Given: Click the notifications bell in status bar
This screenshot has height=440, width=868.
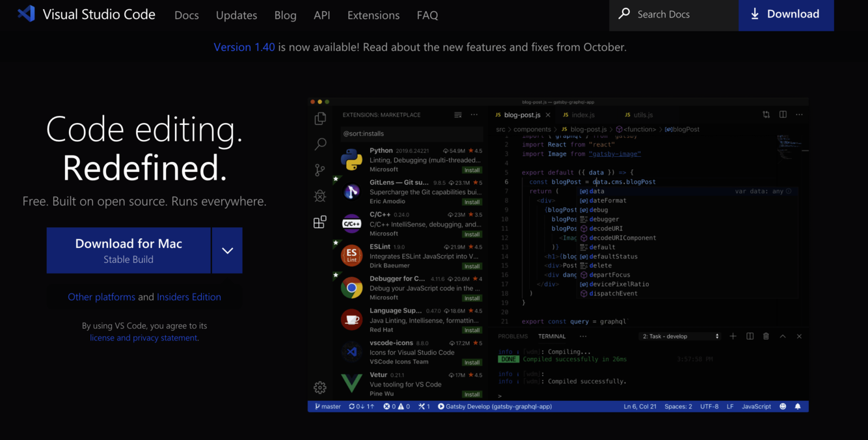Looking at the screenshot, I should pos(798,406).
